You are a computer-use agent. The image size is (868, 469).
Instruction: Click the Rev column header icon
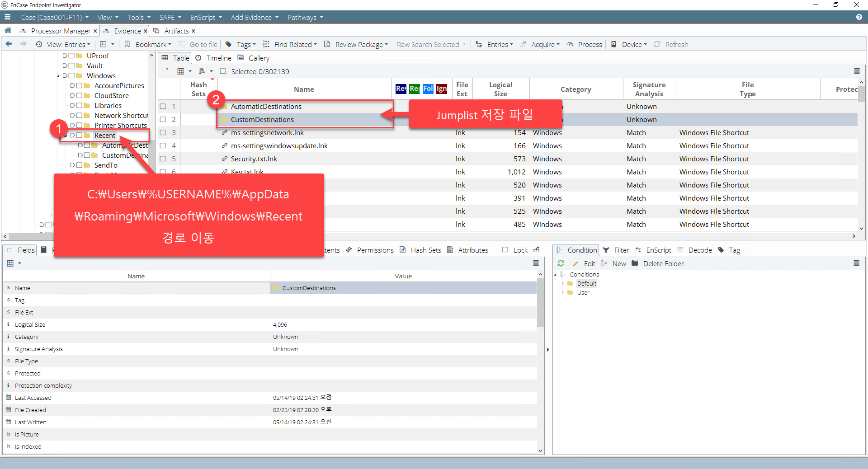(401, 89)
